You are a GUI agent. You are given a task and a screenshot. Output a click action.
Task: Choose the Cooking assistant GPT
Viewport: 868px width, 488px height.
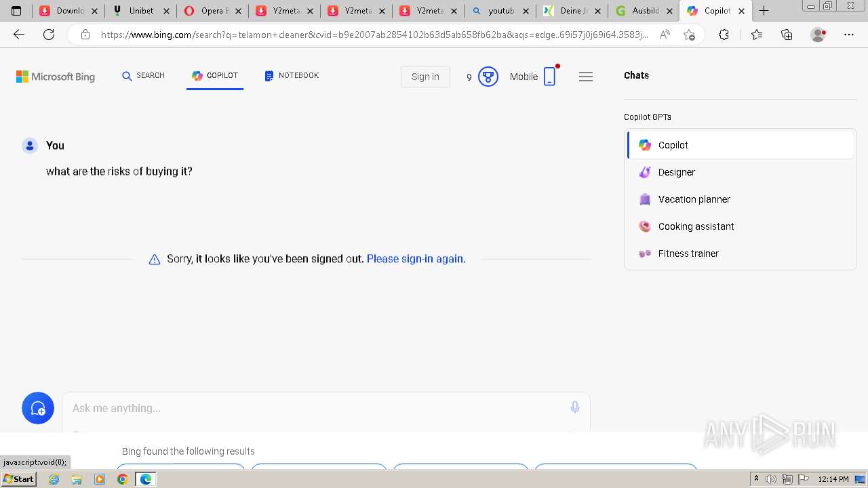[741, 226]
